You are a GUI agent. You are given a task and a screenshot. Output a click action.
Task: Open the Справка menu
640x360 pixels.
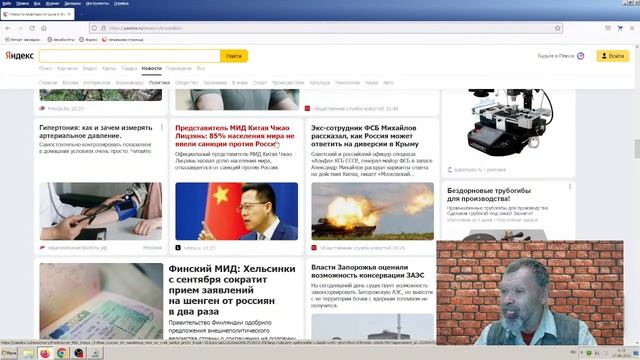pyautogui.click(x=121, y=3)
